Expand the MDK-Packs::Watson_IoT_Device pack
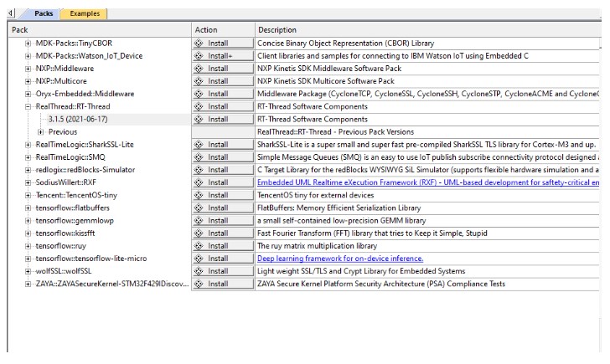Screen dimensions: 610x364 coord(28,56)
